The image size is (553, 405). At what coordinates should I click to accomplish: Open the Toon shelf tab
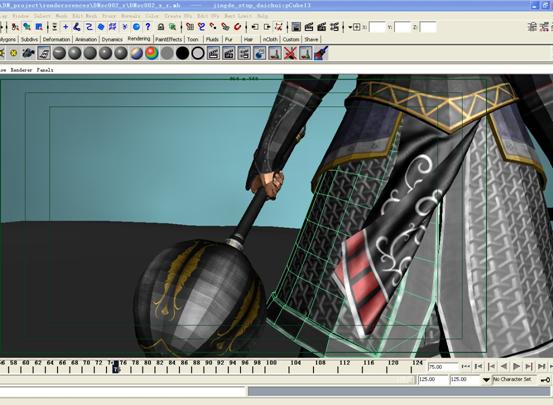(193, 40)
